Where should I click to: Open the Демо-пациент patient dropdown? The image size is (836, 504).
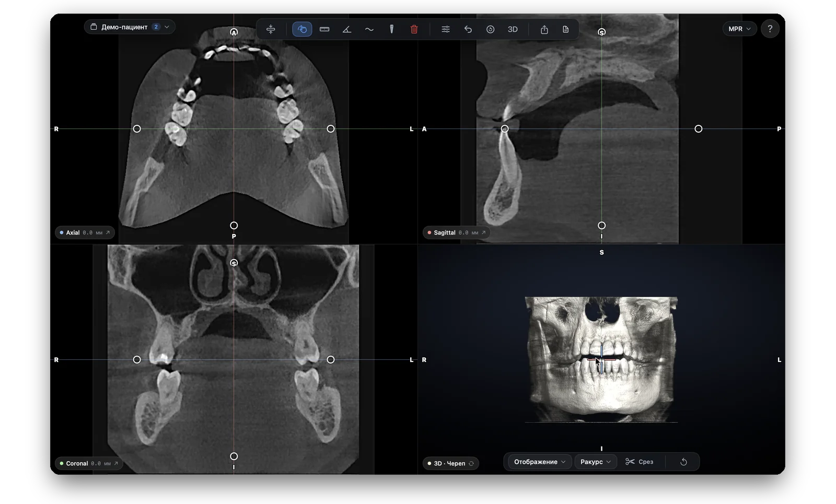point(130,27)
